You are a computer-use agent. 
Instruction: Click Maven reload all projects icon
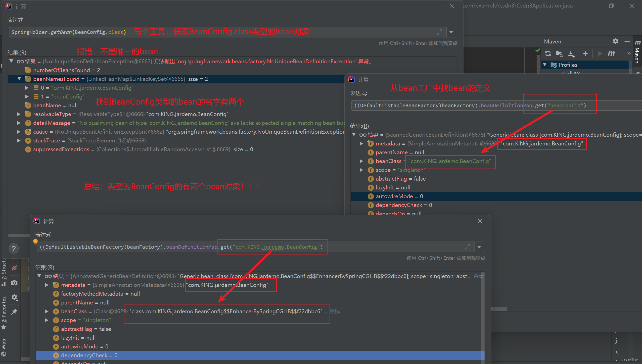548,53
